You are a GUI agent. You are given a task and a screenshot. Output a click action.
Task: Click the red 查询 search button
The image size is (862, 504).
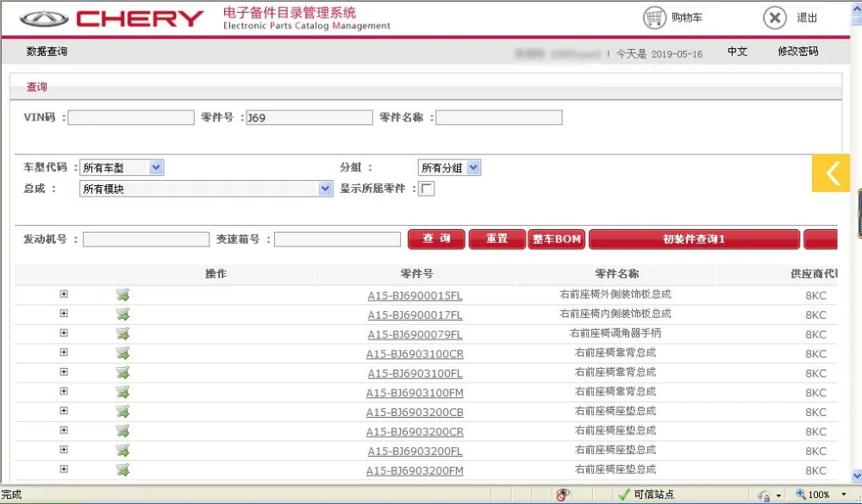pyautogui.click(x=436, y=240)
